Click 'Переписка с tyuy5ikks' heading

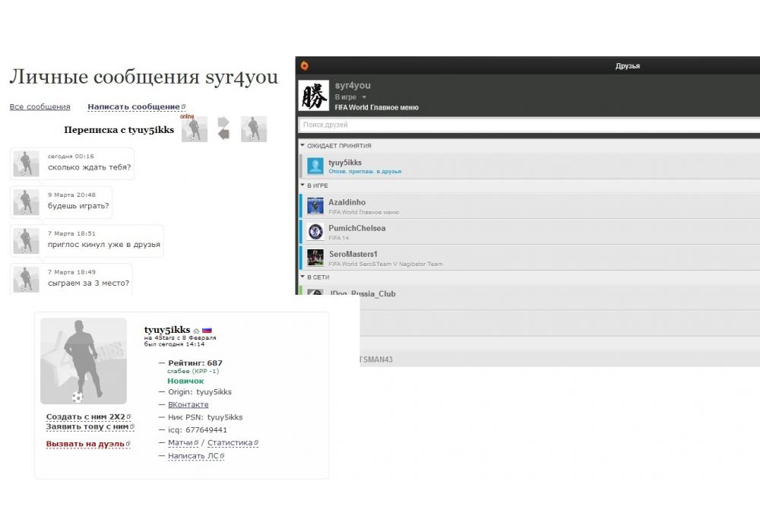click(119, 130)
